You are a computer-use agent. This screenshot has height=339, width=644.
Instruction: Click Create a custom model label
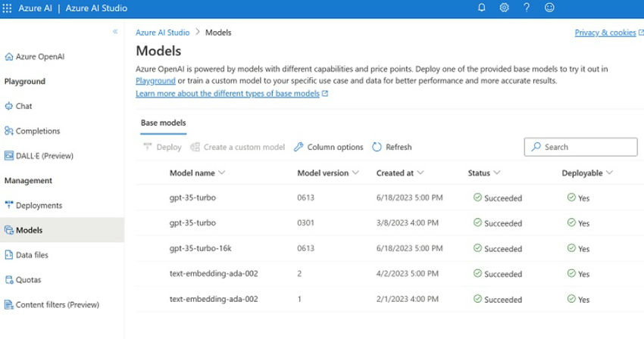(244, 147)
